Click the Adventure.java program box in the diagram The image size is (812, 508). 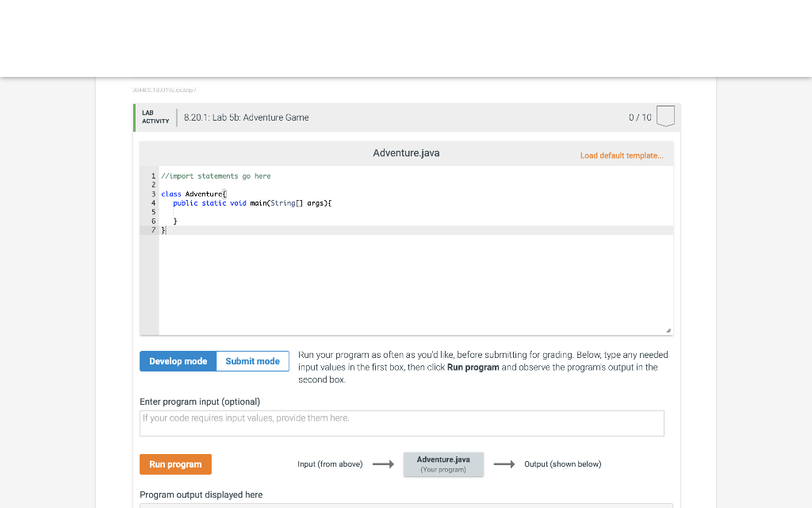[442, 464]
